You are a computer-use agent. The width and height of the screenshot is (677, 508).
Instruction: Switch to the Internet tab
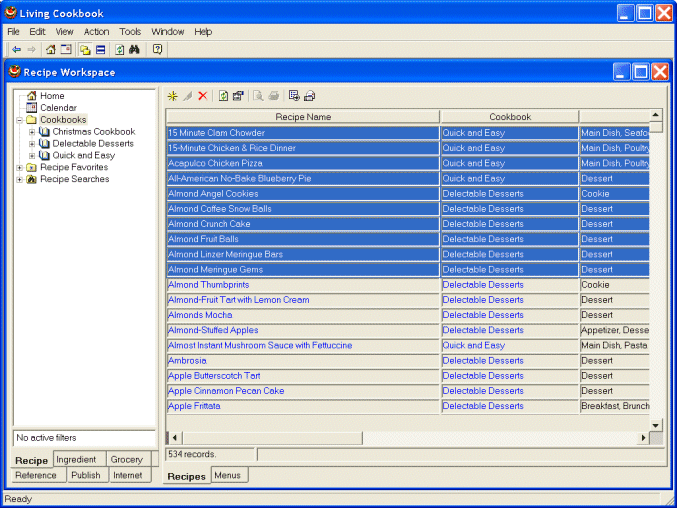(130, 475)
